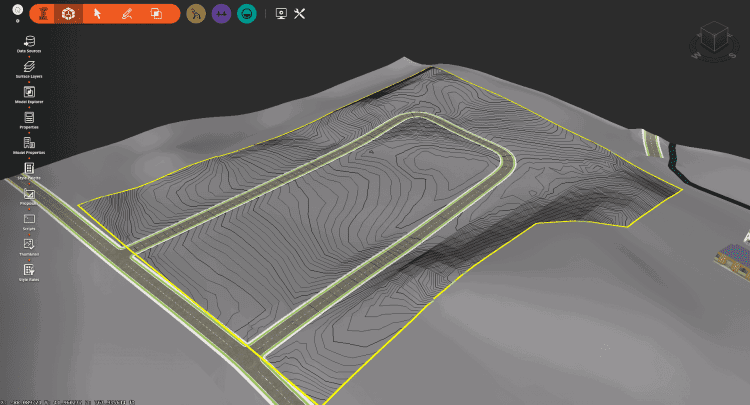The image size is (750, 405).
Task: Open the Properties panel
Action: (29, 118)
